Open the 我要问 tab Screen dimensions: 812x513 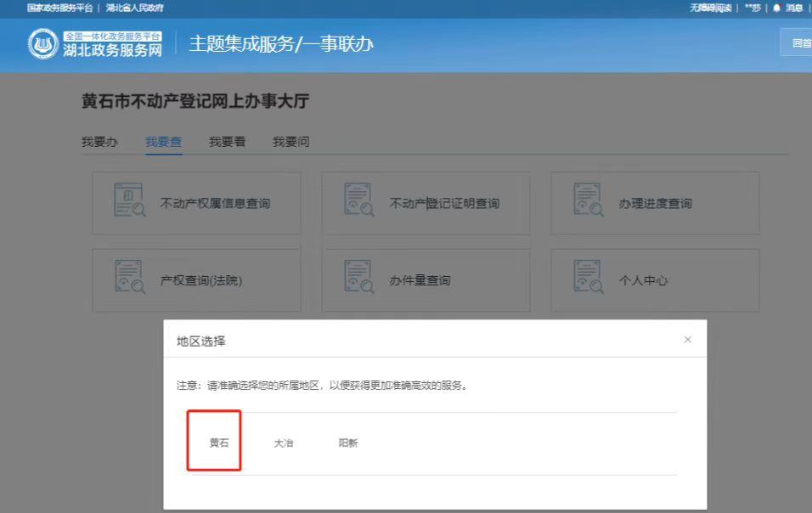pos(290,142)
